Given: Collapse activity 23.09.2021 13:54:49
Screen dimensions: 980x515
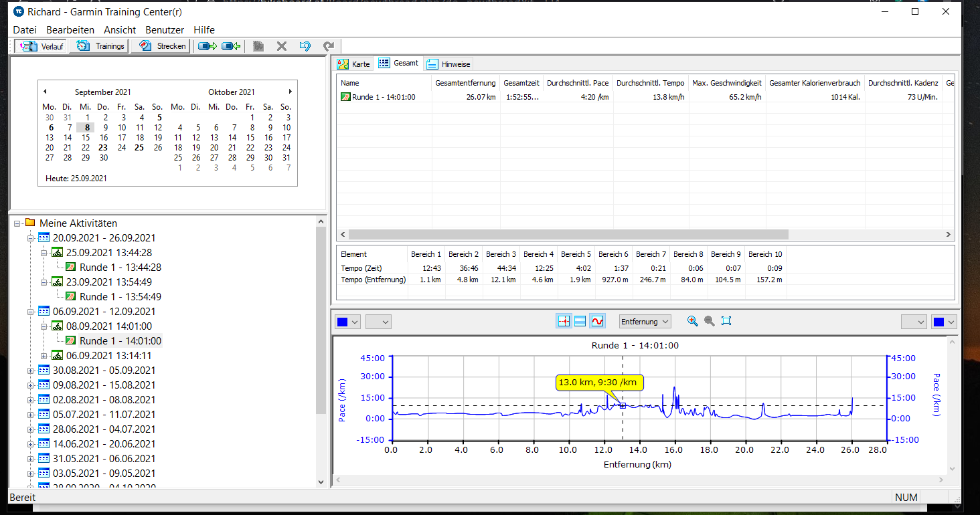Looking at the screenshot, I should pos(44,282).
